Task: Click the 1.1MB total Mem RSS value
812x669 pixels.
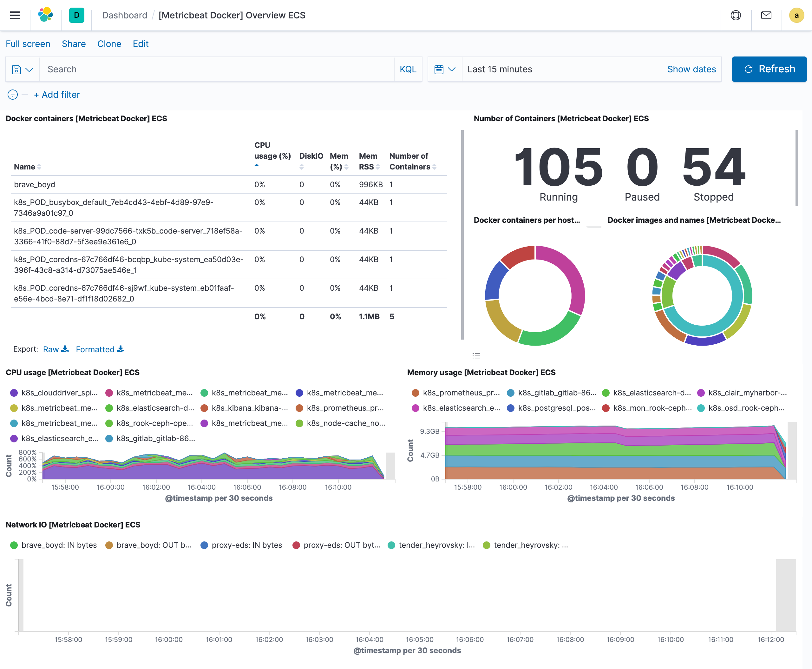Action: click(369, 316)
